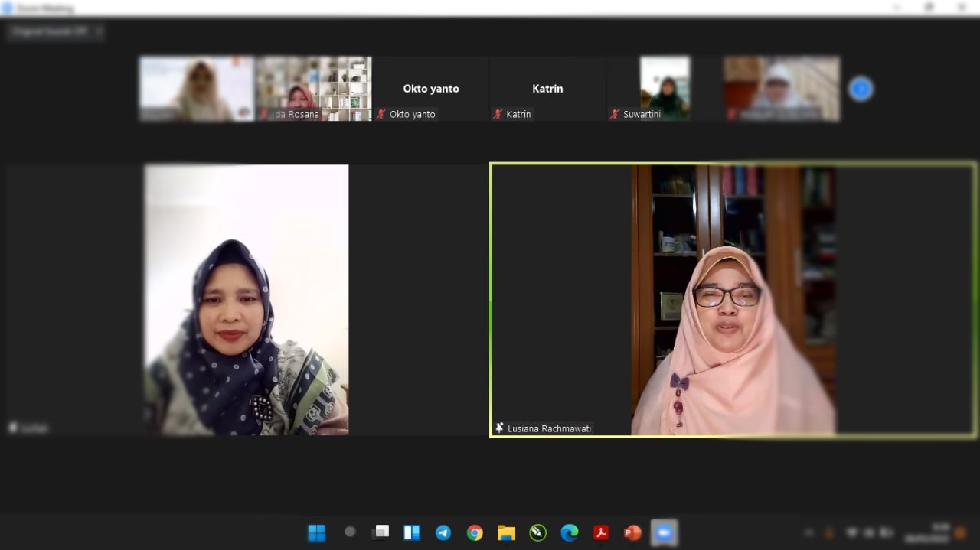Click Katrin's muted microphone icon

[498, 114]
